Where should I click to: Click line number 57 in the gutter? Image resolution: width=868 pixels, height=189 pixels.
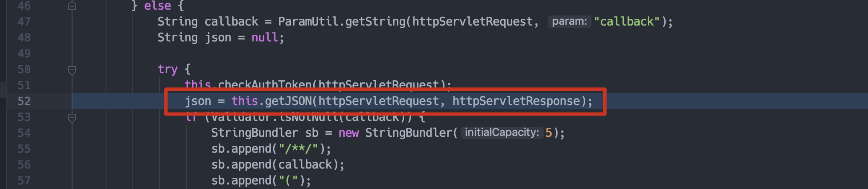point(24,181)
